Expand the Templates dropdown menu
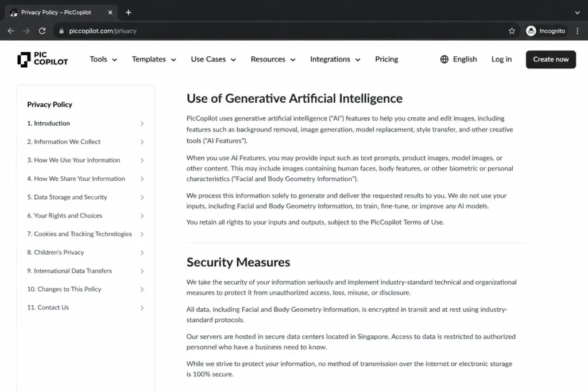Image resolution: width=588 pixels, height=392 pixels. click(154, 59)
